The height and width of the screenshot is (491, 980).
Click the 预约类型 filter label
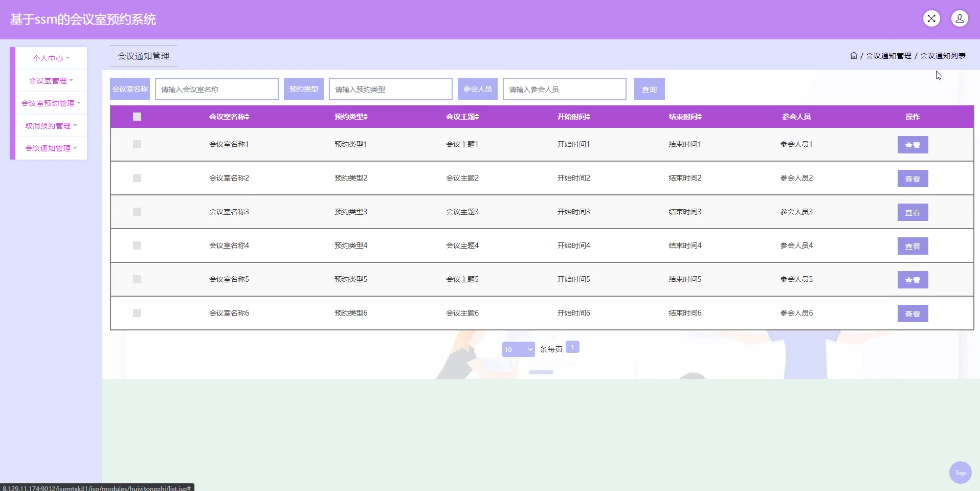pyautogui.click(x=304, y=89)
